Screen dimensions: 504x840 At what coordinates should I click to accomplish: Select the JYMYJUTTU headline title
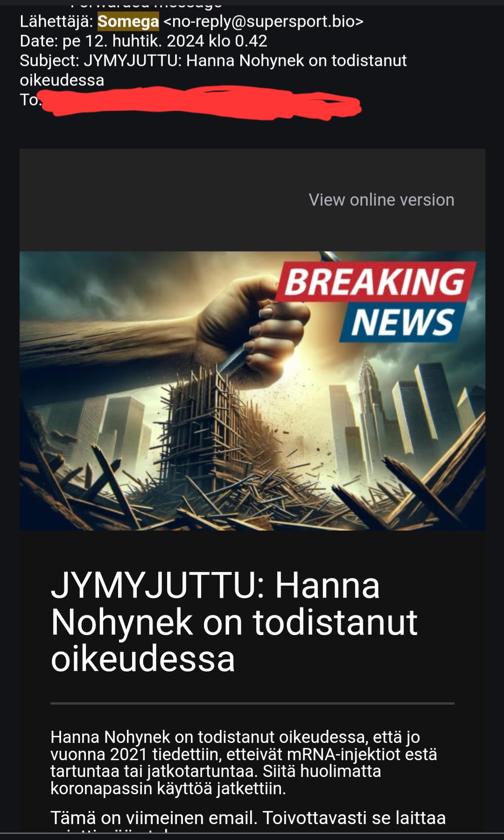[x=234, y=622]
